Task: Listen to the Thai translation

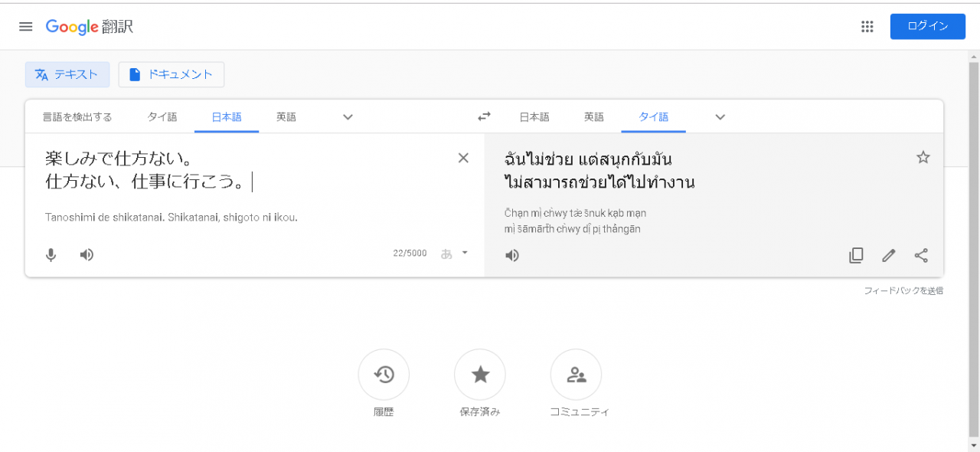Action: (512, 255)
